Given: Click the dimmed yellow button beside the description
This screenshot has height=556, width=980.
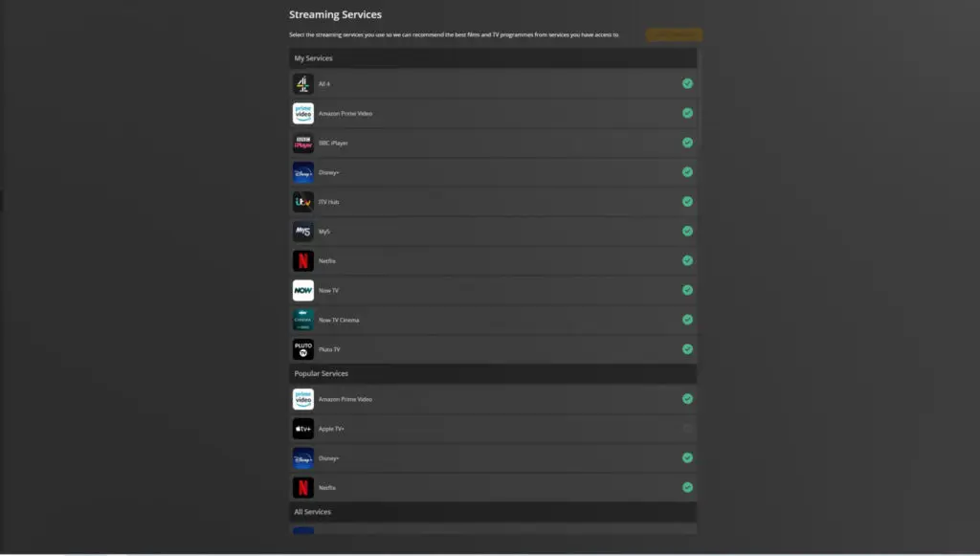Looking at the screenshot, I should (675, 35).
